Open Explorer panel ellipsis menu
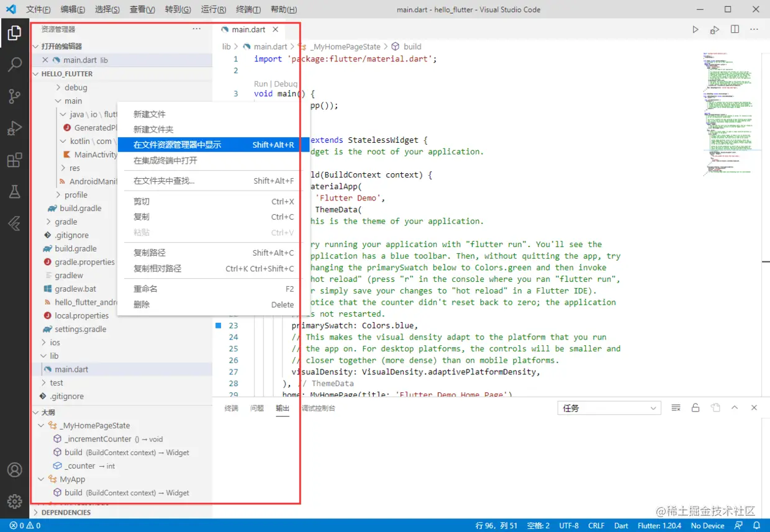770x532 pixels. pos(197,29)
